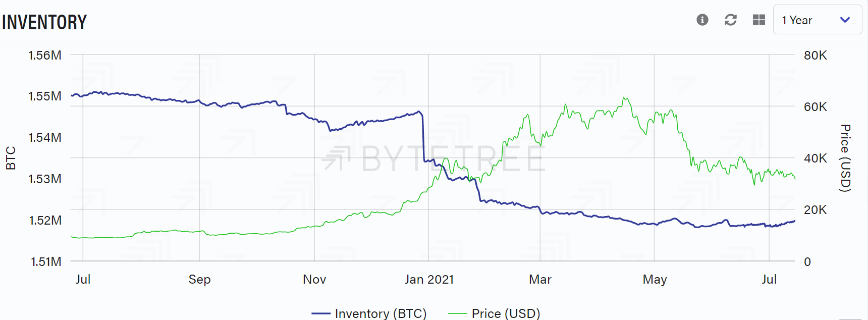The width and height of the screenshot is (868, 320).
Task: Select the May x-axis label
Action: [655, 279]
